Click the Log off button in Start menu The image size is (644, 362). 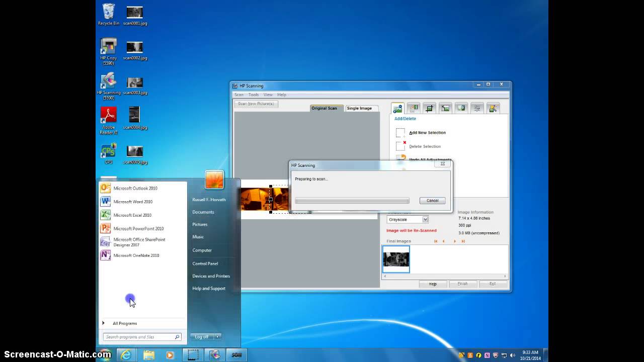(202, 337)
